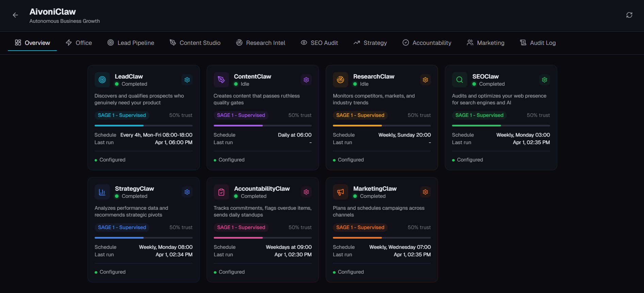Click the ResearchClaw trust progress bar
This screenshot has width=644, height=293.
382,125
